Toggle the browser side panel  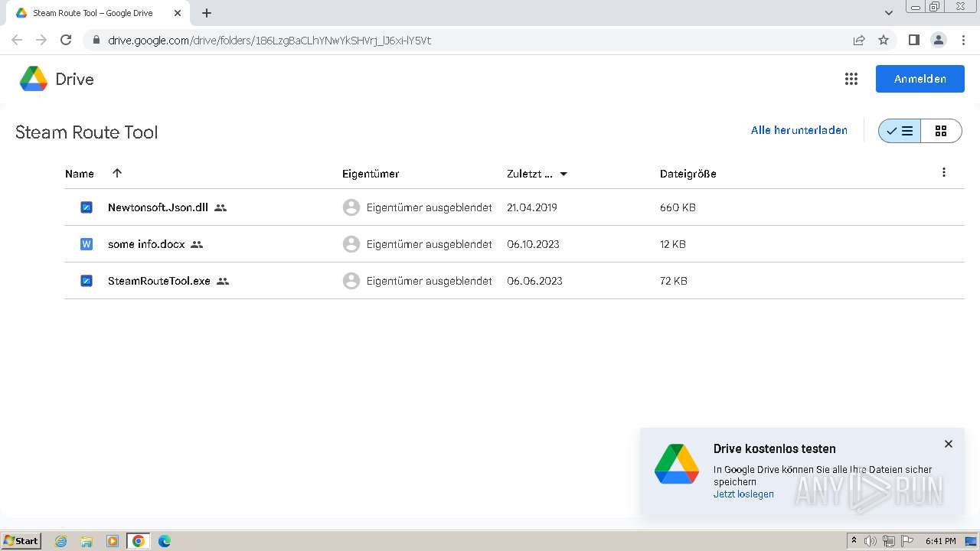click(913, 40)
